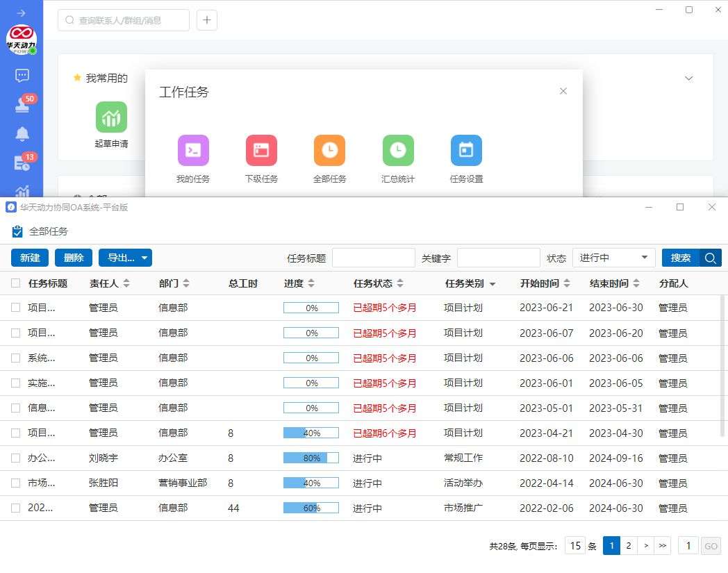Go to page 2 of results

628,545
